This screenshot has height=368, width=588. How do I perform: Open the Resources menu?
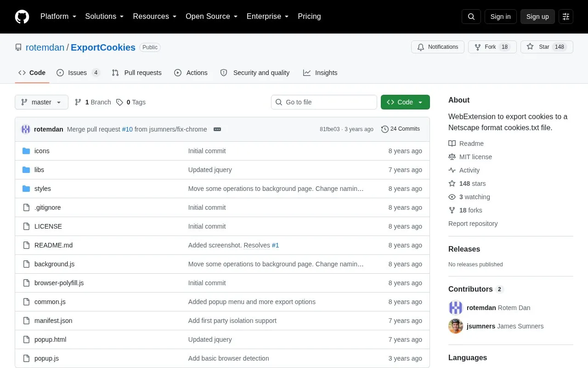pos(155,17)
